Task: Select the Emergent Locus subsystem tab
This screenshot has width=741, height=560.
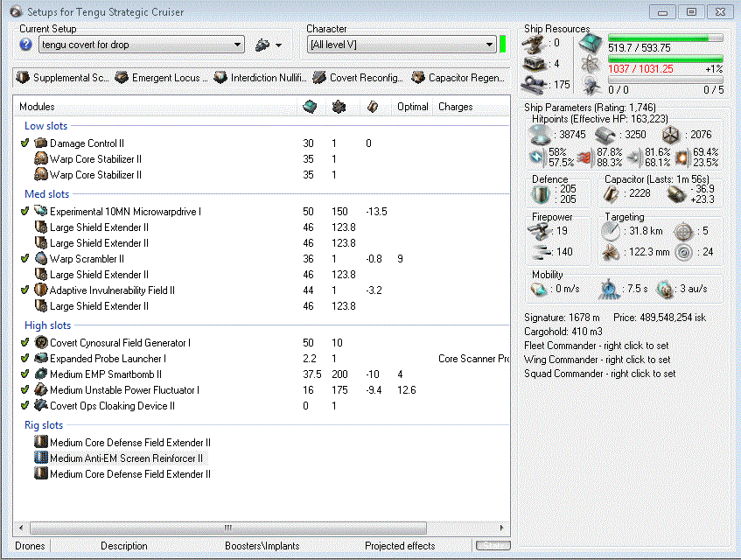Action: (x=162, y=78)
